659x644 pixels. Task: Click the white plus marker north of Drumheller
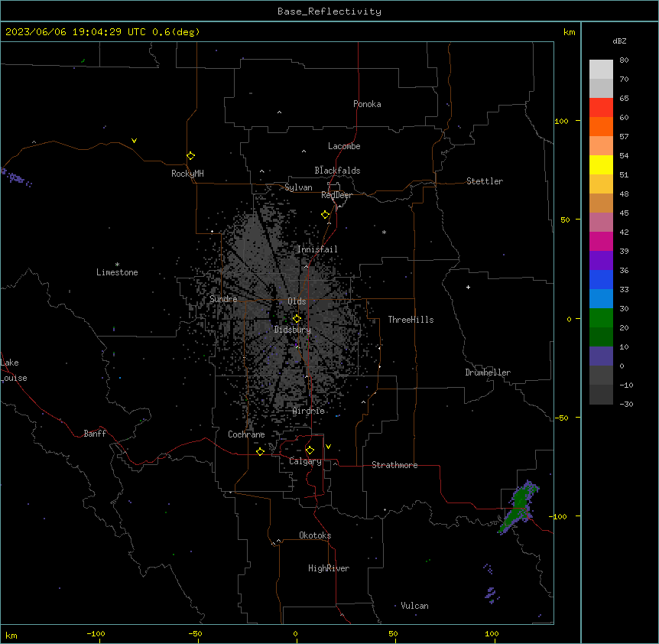(468, 287)
